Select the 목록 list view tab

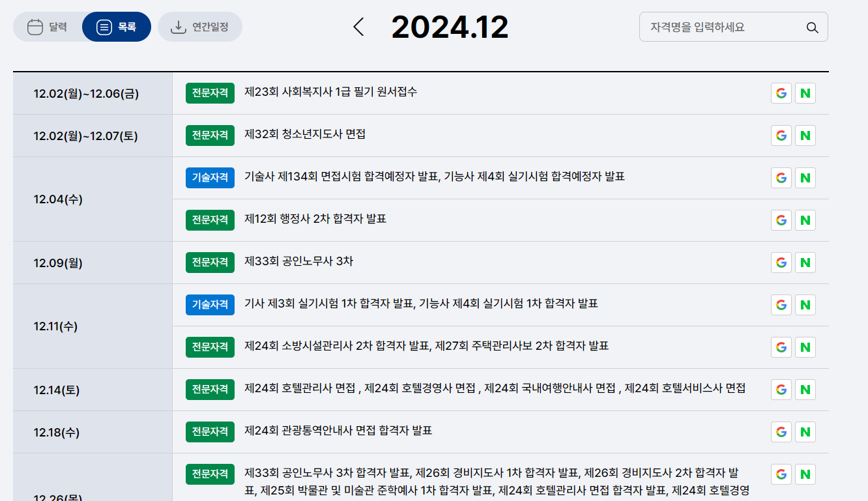116,27
